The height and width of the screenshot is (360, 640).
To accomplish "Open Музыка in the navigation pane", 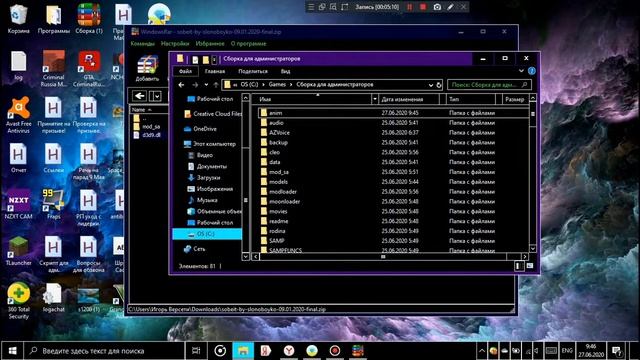I will pos(202,200).
